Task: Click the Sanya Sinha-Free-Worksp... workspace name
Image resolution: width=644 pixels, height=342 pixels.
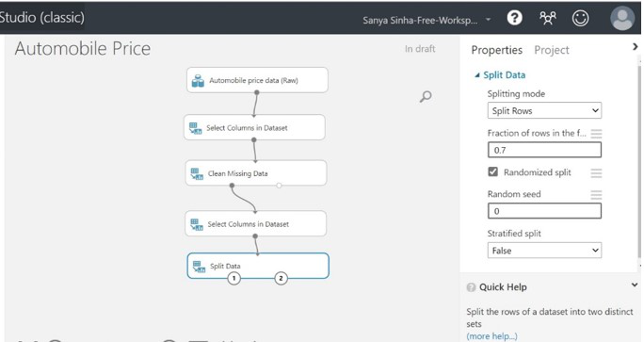Action: coord(420,20)
